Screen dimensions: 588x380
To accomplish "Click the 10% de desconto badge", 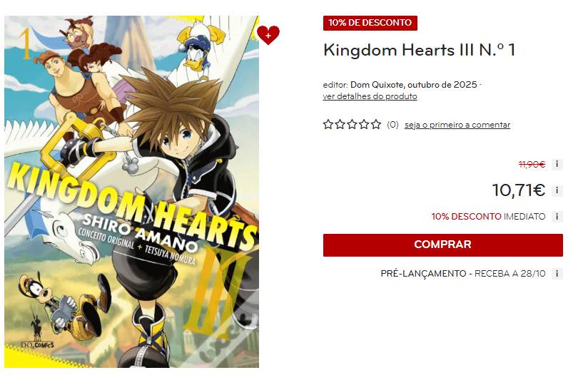I will point(370,23).
